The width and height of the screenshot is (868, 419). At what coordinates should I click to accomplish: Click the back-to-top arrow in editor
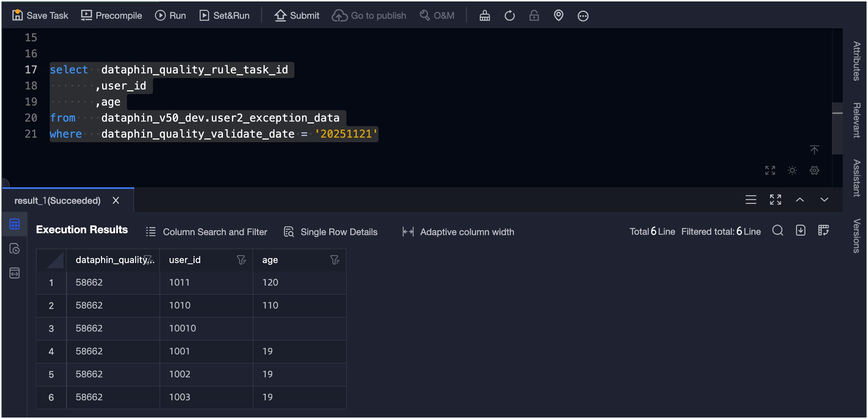tap(814, 150)
